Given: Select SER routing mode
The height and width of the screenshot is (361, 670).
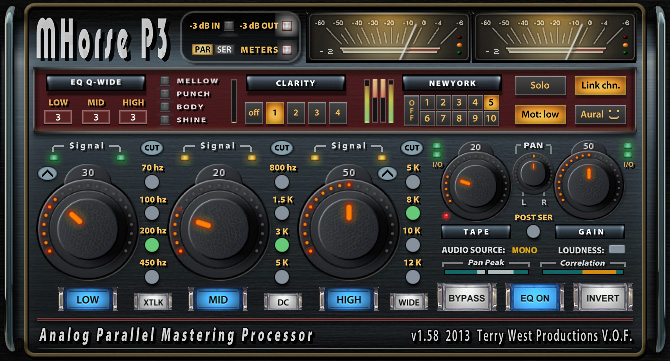Looking at the screenshot, I should 224,50.
